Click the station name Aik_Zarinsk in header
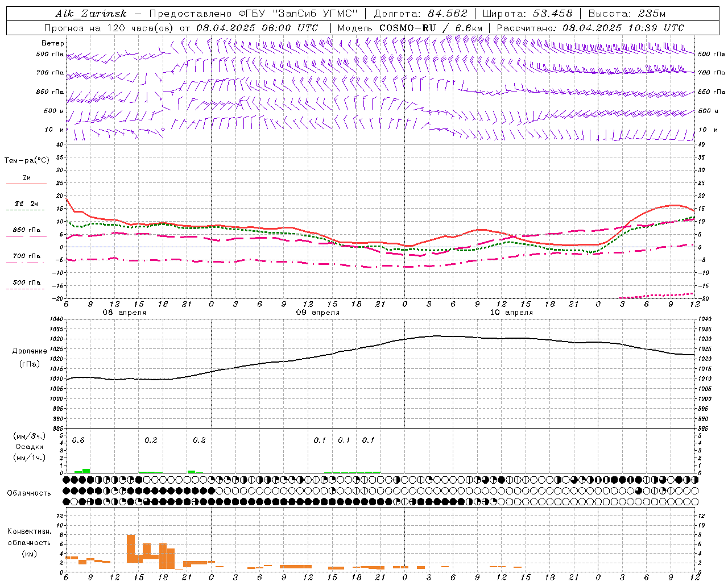Image resolution: width=728 pixels, height=582 pixels. [90, 14]
